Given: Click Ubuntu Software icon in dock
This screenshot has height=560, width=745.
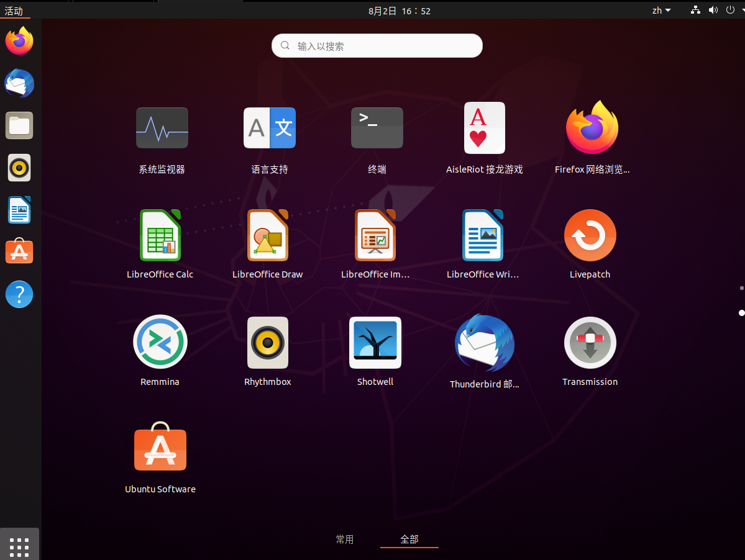Looking at the screenshot, I should [19, 251].
